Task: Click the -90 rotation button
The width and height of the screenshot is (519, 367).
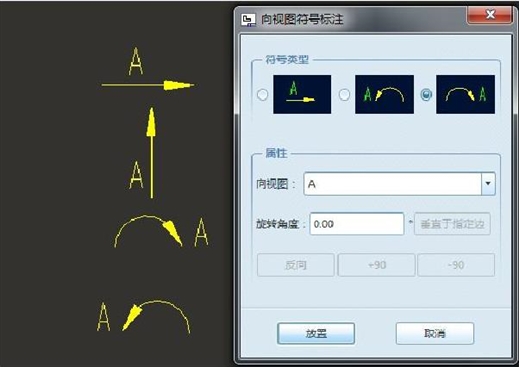Action: pos(456,265)
